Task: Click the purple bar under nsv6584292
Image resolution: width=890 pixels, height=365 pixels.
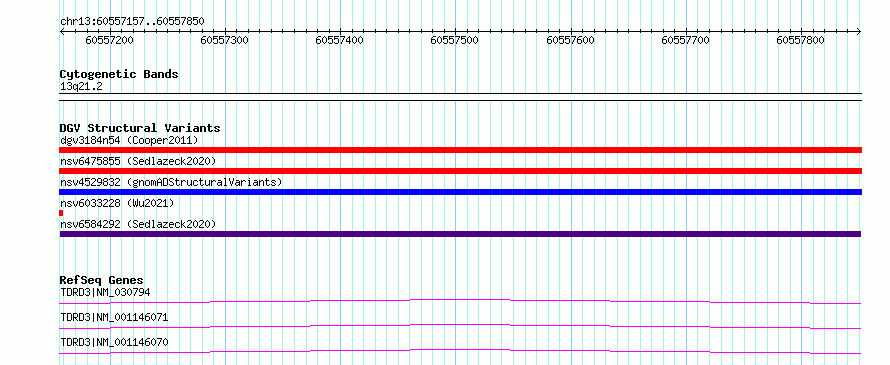Action: tap(460, 234)
